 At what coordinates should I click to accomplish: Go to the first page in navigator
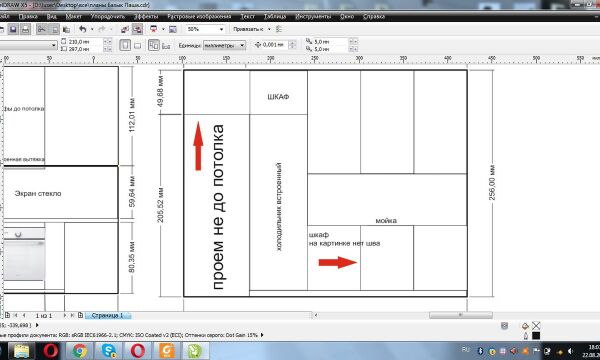pos(16,315)
